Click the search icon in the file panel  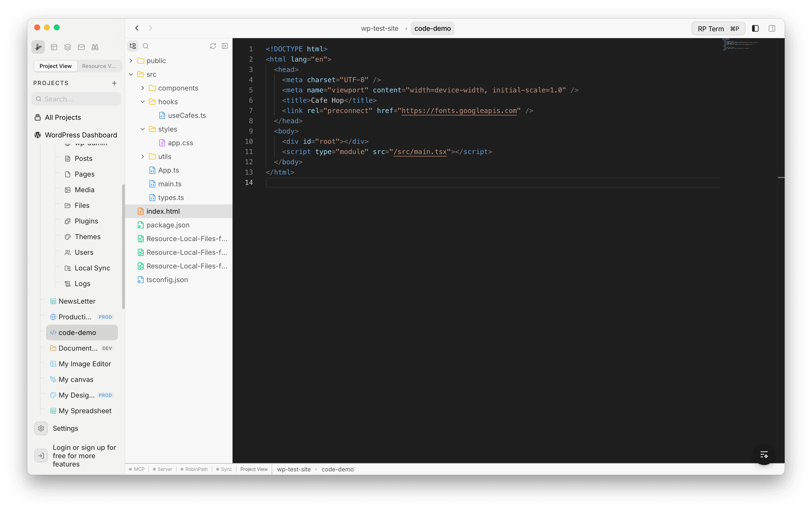[x=146, y=46]
